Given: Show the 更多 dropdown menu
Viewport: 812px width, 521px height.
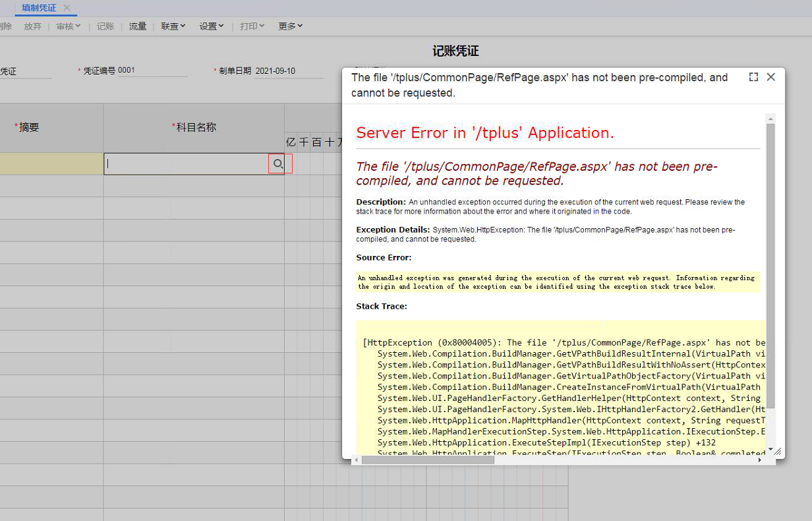Looking at the screenshot, I should (291, 26).
